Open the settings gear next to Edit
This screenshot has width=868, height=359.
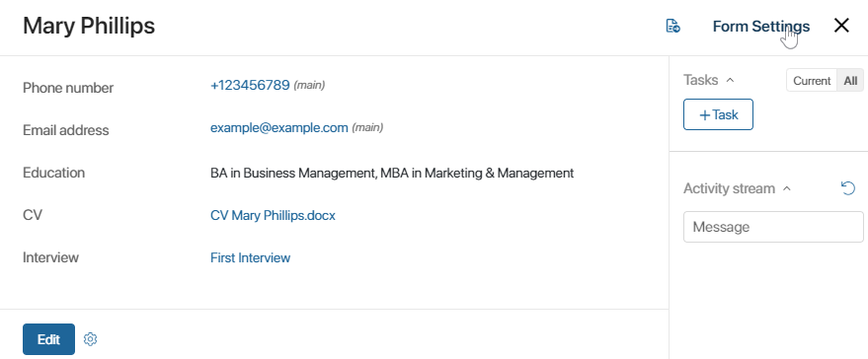pyautogui.click(x=90, y=339)
